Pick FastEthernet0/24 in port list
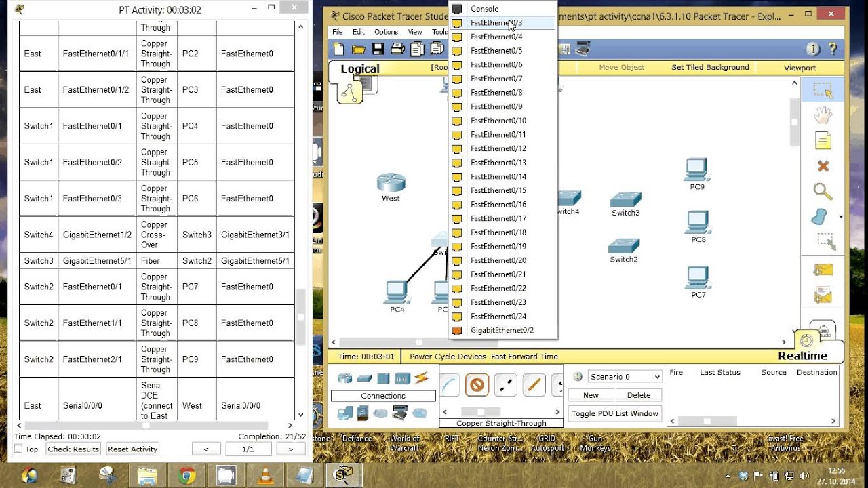Viewport: 868px width, 488px height. click(x=503, y=317)
